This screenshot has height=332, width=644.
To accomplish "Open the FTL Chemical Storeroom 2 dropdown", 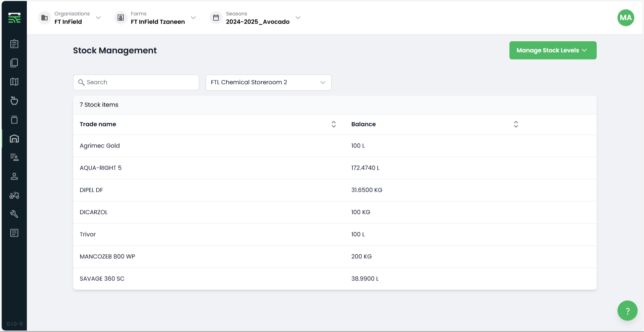I will (x=268, y=82).
